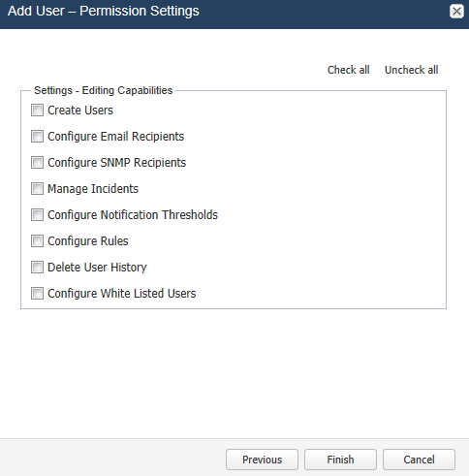Click the Manage Incidents label text
This screenshot has width=469, height=476.
point(93,189)
